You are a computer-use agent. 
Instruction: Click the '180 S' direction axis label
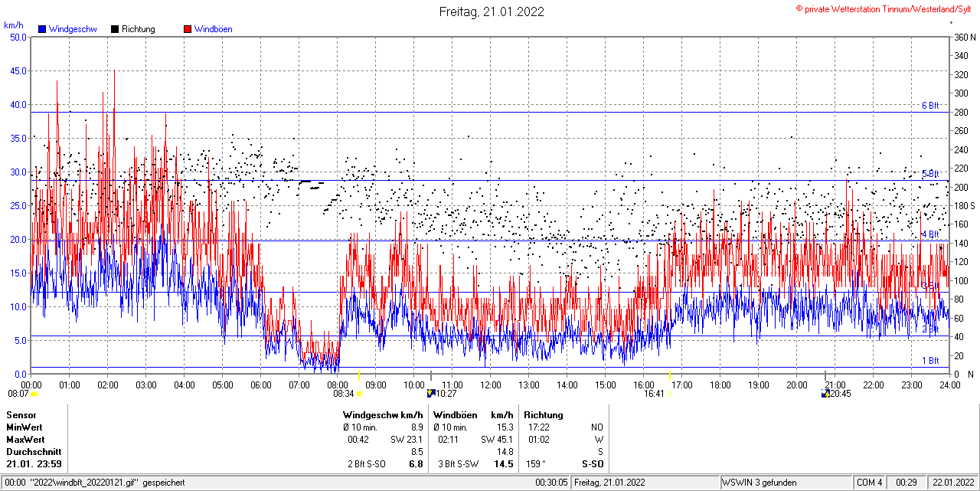click(x=964, y=206)
